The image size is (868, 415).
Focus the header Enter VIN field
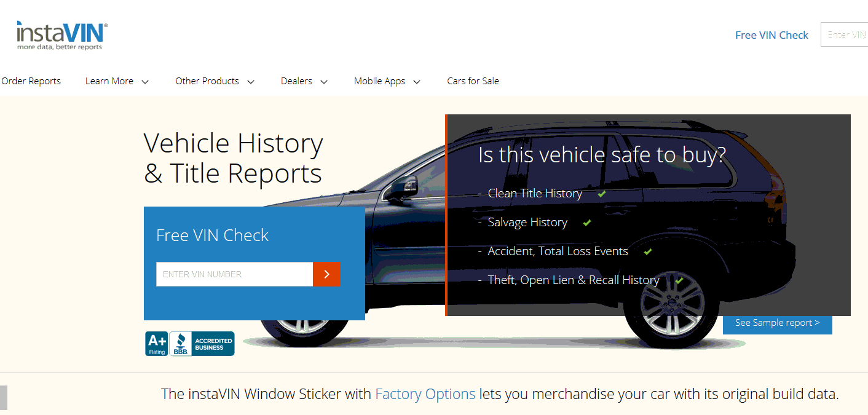pos(844,34)
